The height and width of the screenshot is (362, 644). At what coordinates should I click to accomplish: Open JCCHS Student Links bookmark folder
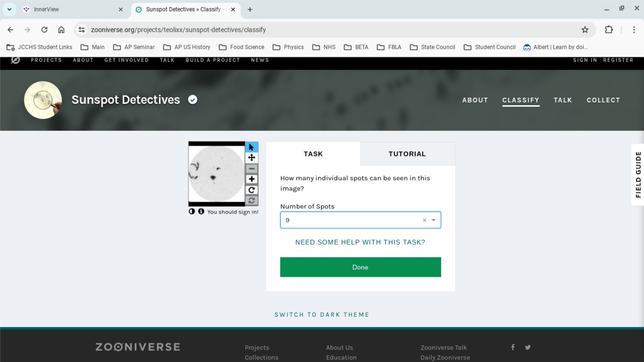[x=39, y=47]
